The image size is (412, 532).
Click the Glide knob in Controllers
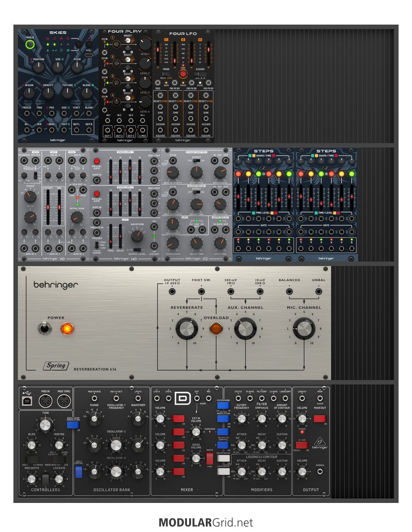pyautogui.click(x=32, y=445)
